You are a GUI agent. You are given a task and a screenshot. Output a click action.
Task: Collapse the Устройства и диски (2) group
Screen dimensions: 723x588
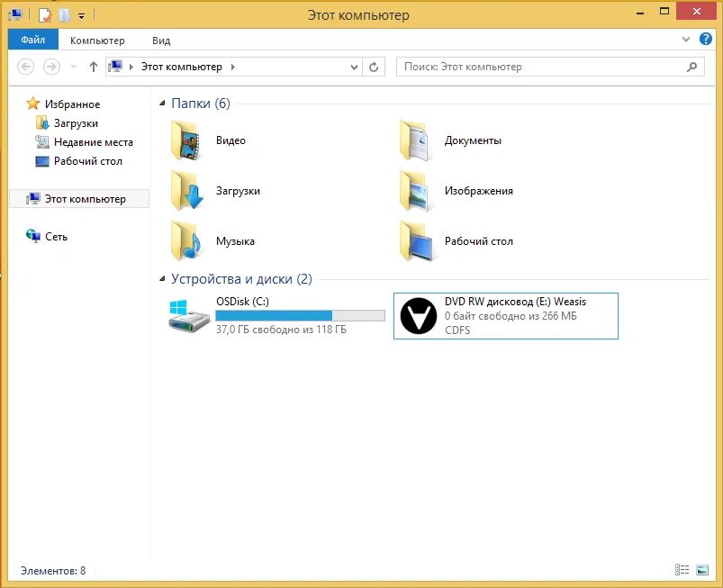(162, 279)
